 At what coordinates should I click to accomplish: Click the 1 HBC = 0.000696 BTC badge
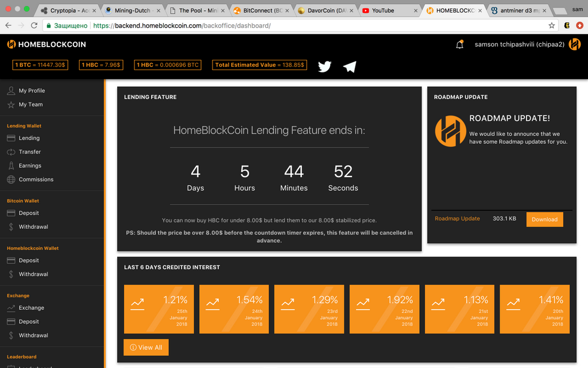click(168, 64)
